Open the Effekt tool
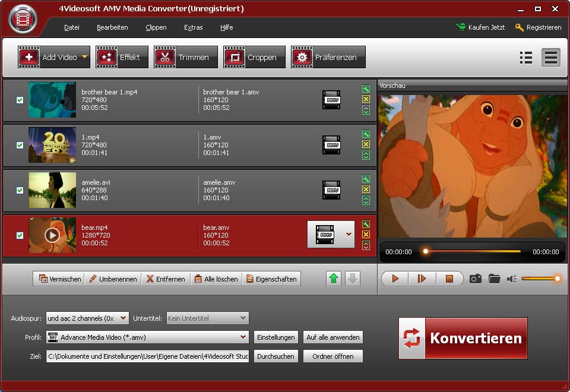Viewport: 570px width, 392px height. pos(122,57)
